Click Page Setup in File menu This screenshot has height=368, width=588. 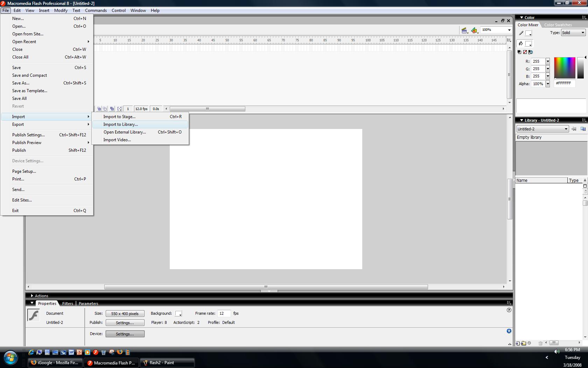pyautogui.click(x=47, y=171)
